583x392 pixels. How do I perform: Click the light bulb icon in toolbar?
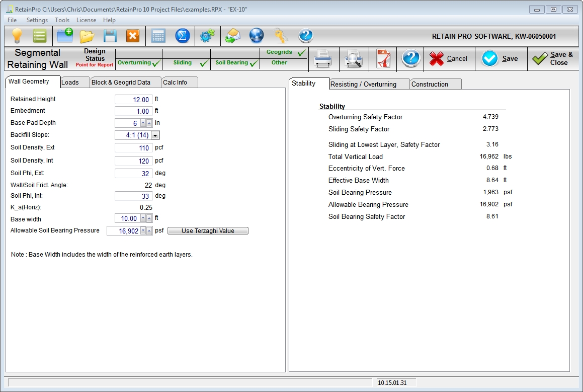click(x=17, y=36)
